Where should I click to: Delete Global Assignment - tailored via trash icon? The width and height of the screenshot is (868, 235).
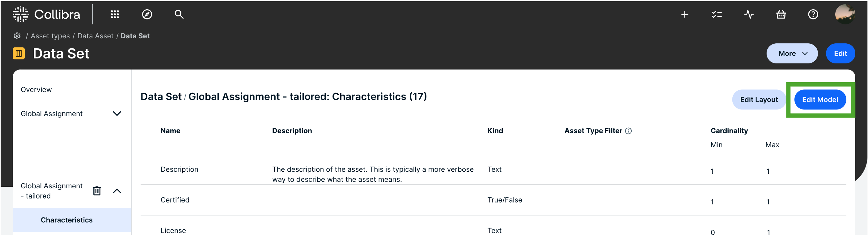97,191
